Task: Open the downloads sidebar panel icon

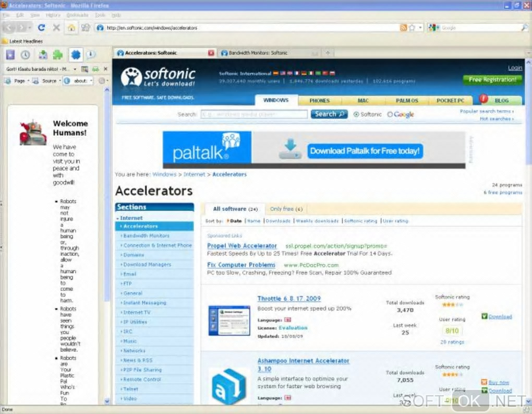Action: click(x=43, y=54)
